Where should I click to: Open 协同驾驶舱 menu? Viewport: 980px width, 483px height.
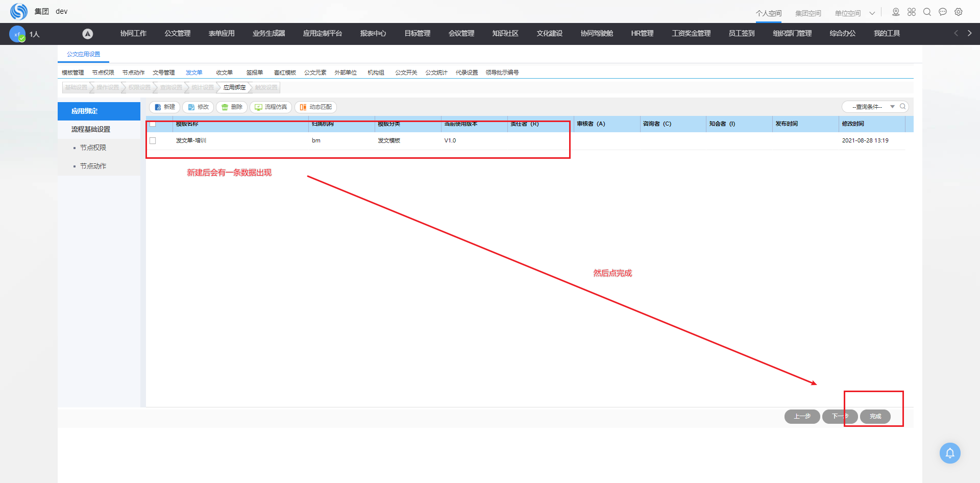[597, 34]
